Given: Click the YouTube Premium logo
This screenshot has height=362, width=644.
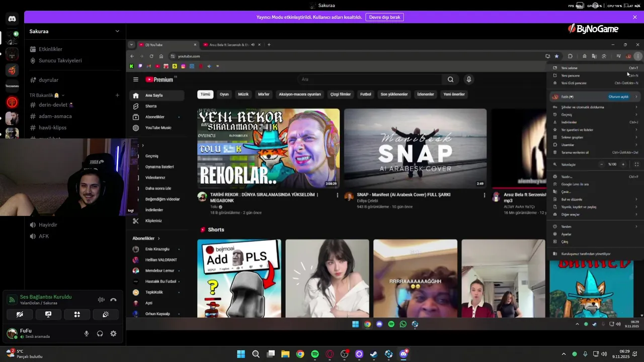Looking at the screenshot, I should 160,79.
